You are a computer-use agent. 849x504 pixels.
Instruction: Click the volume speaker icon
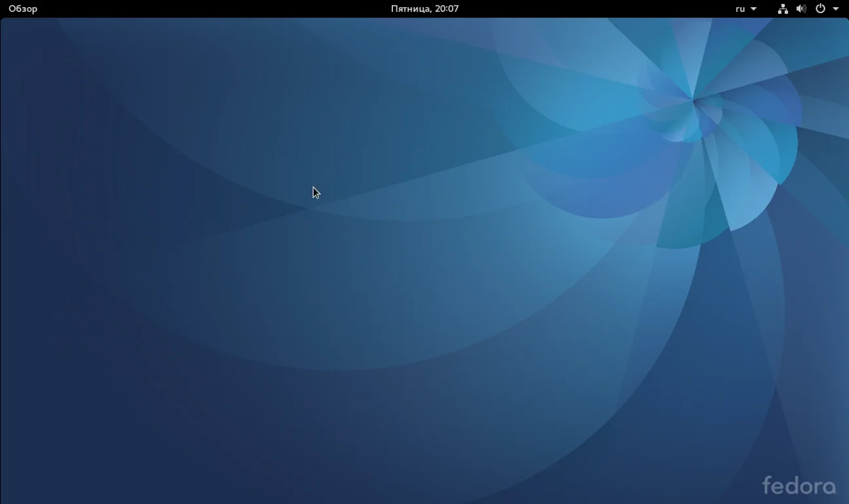pyautogui.click(x=801, y=9)
